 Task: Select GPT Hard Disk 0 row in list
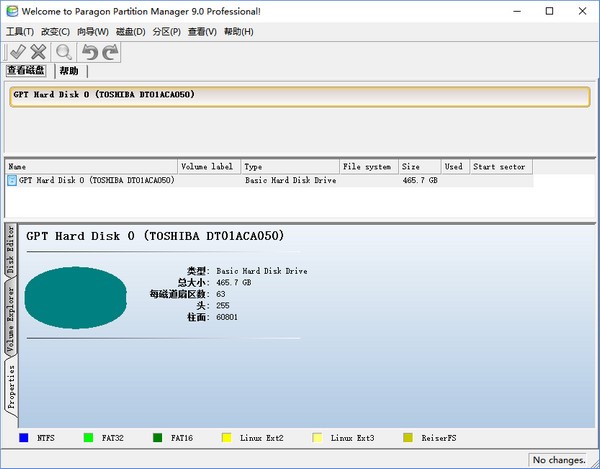[x=269, y=181]
